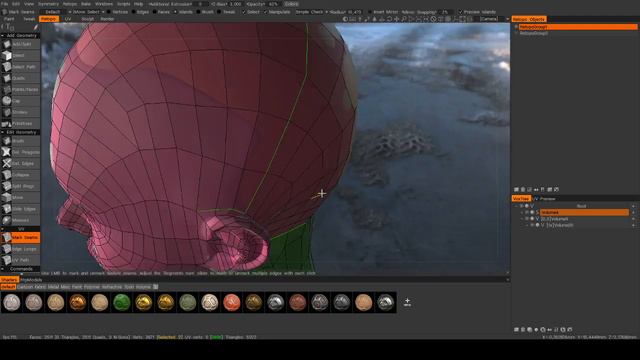Select the Cap tool
Image resolution: width=640 pixels, height=360 pixels.
point(20,101)
